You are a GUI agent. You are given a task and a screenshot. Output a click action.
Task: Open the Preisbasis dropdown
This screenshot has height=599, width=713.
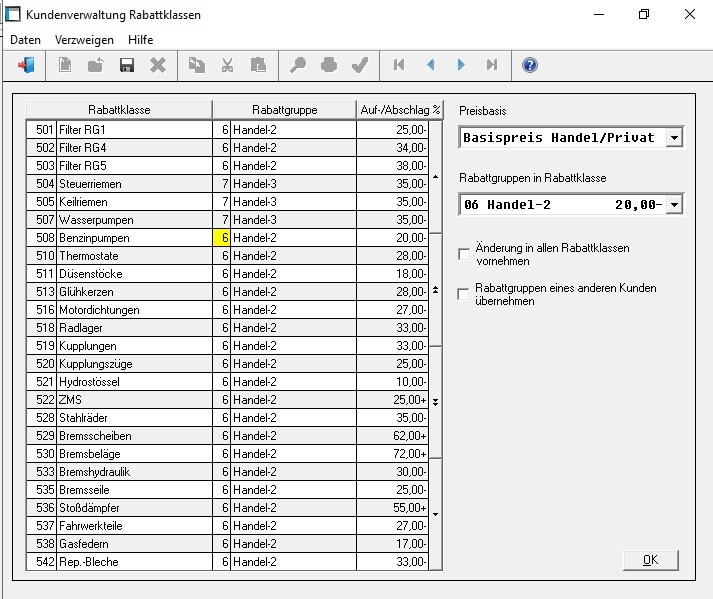(x=674, y=137)
